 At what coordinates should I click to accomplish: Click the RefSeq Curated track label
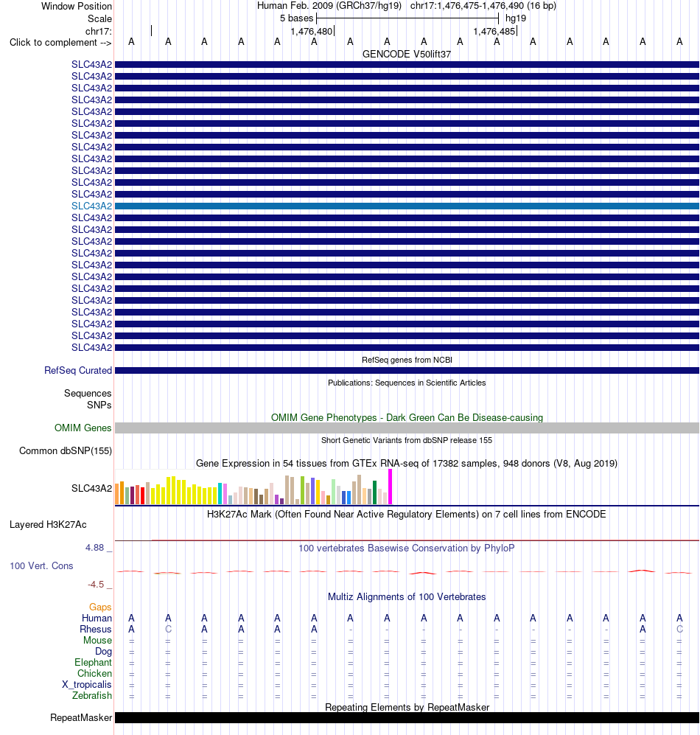[78, 370]
